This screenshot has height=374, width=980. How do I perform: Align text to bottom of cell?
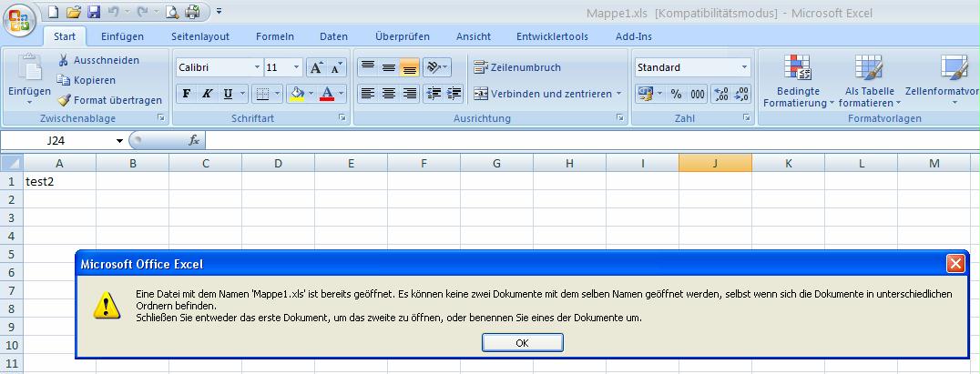pos(409,66)
